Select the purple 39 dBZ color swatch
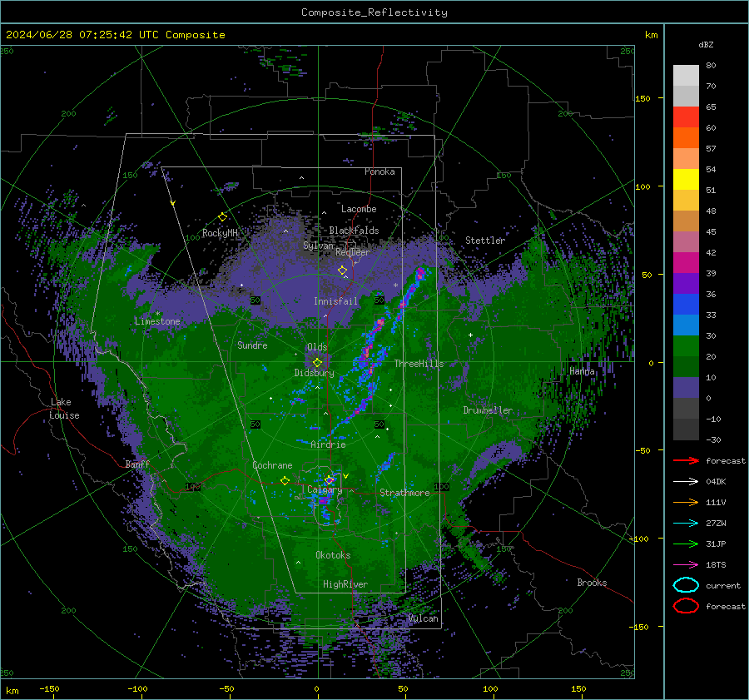The height and width of the screenshot is (700, 749). click(x=686, y=283)
